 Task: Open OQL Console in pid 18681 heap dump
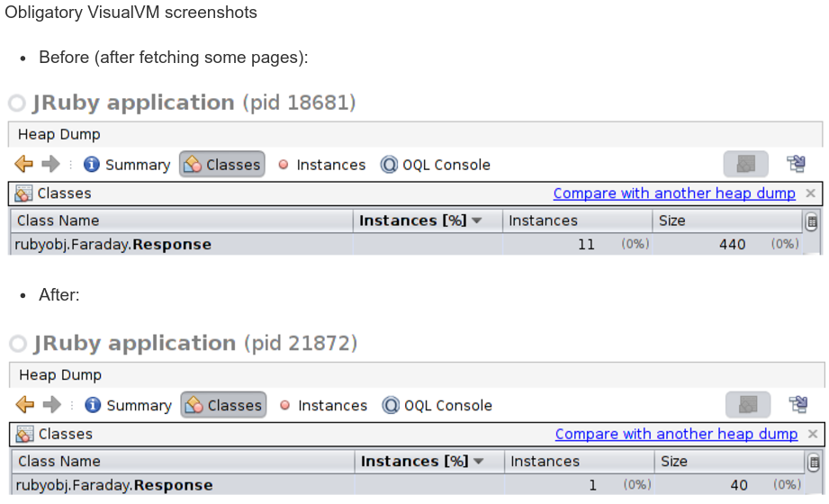click(x=435, y=165)
